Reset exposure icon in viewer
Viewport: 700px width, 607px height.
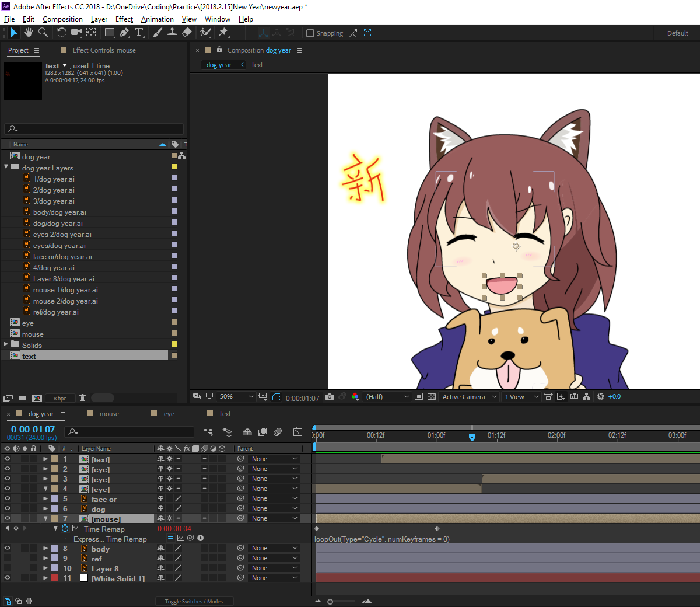[x=601, y=397]
